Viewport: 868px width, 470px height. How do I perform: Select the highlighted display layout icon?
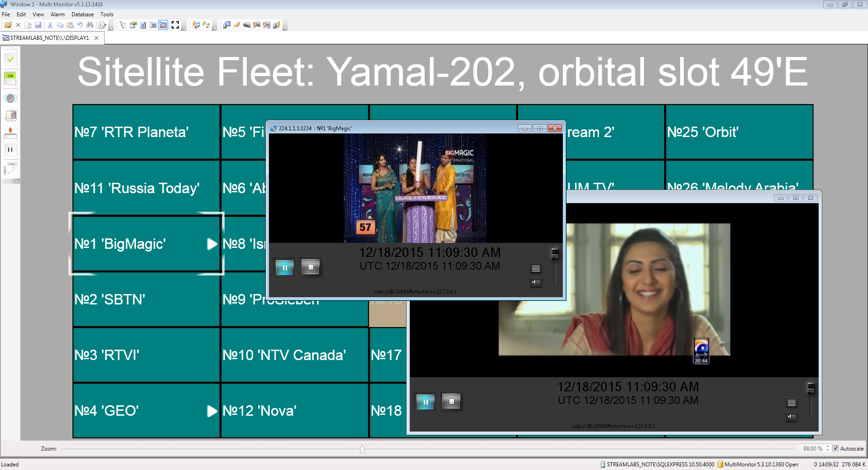pyautogui.click(x=163, y=25)
